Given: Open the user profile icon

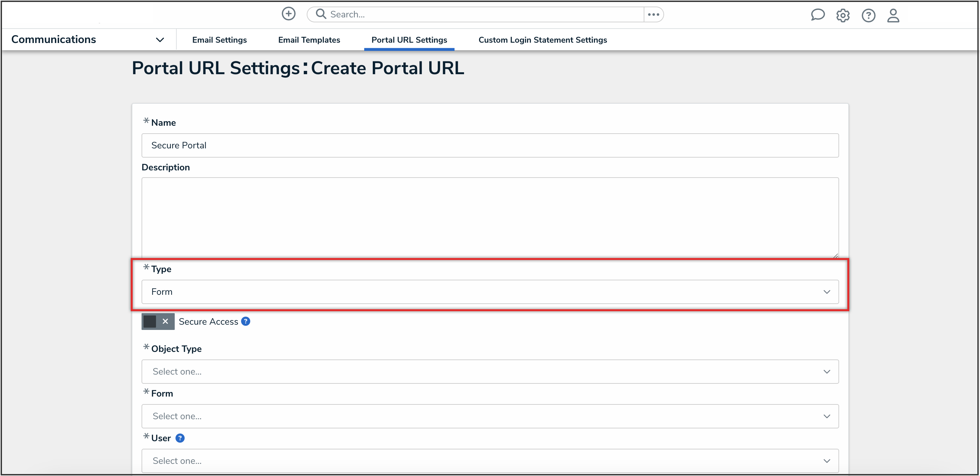Looking at the screenshot, I should (x=893, y=15).
